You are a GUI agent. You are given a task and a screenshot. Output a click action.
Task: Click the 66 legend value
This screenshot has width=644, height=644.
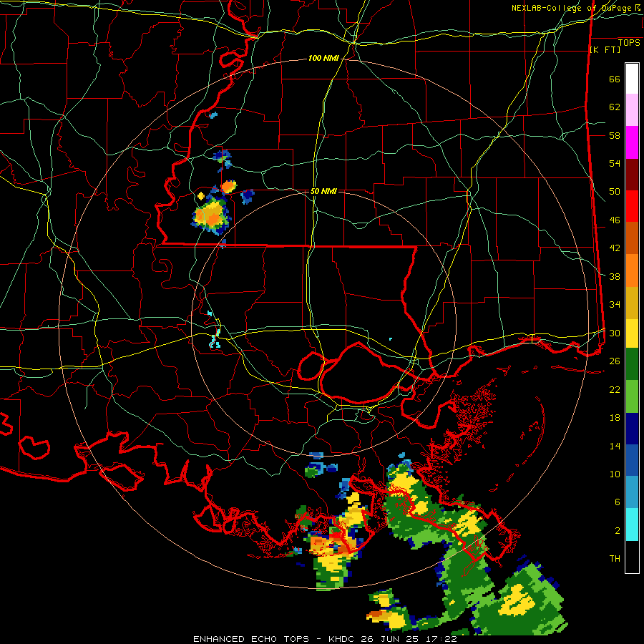pyautogui.click(x=615, y=79)
